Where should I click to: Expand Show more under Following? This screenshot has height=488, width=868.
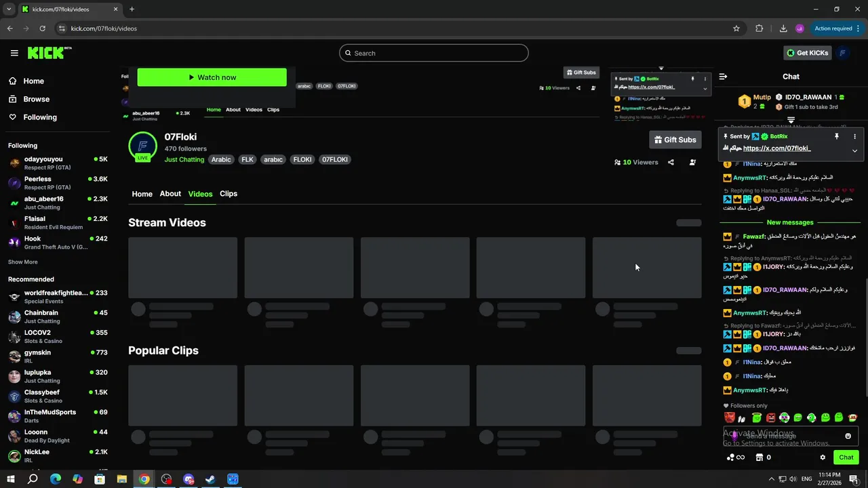pos(22,262)
